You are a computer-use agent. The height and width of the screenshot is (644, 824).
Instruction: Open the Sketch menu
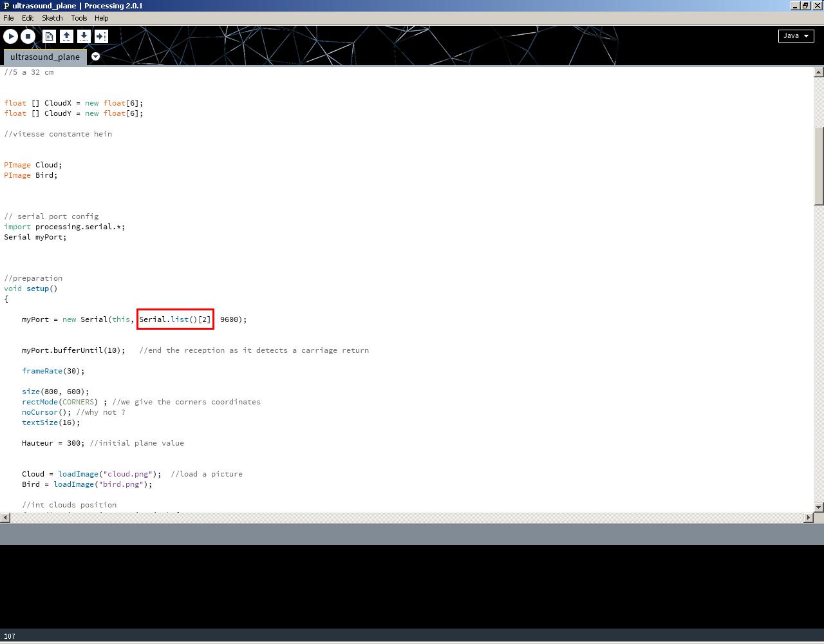pos(52,18)
